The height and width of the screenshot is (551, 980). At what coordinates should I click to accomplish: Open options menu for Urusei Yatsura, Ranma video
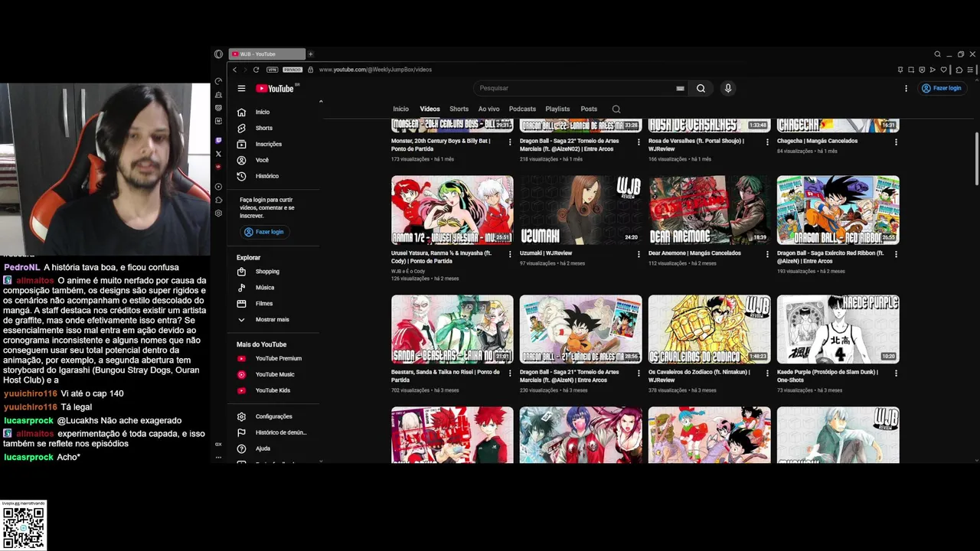coord(510,254)
